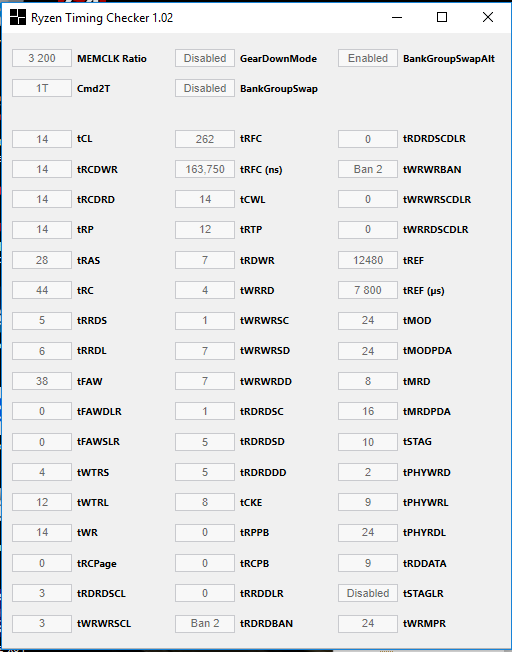
Task: Click the tRRDS value field
Action: 42,321
